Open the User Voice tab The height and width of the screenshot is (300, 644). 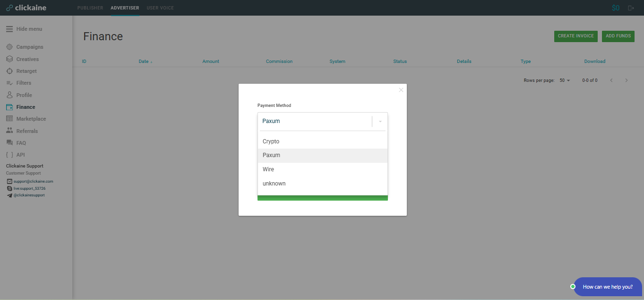tap(160, 8)
